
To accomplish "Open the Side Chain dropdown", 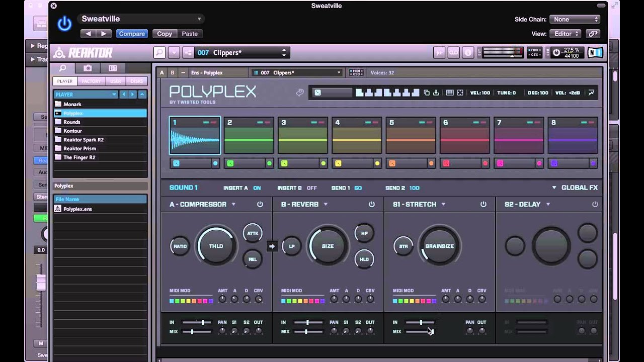I will click(575, 19).
